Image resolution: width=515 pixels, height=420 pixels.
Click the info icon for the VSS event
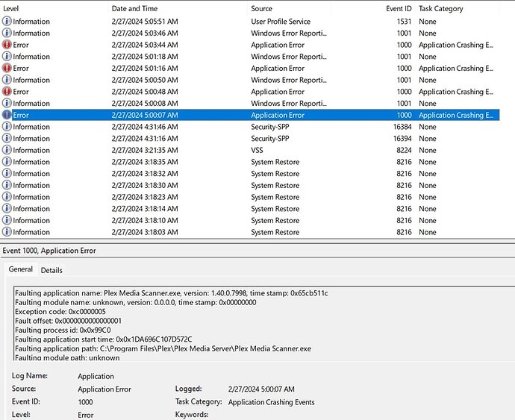click(7, 150)
